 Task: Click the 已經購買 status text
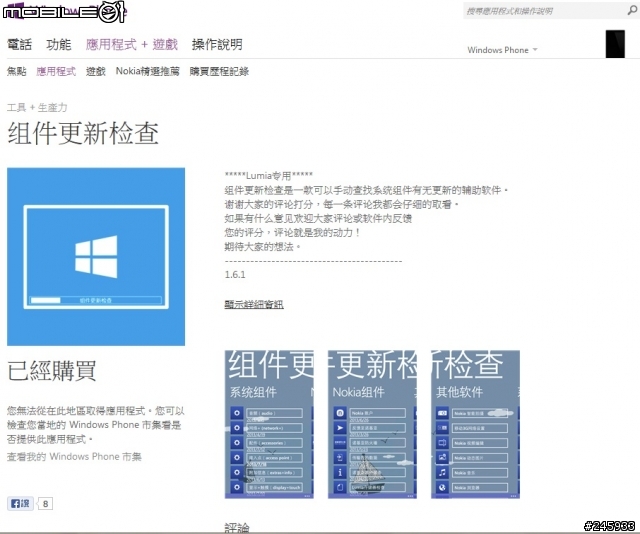tap(51, 371)
